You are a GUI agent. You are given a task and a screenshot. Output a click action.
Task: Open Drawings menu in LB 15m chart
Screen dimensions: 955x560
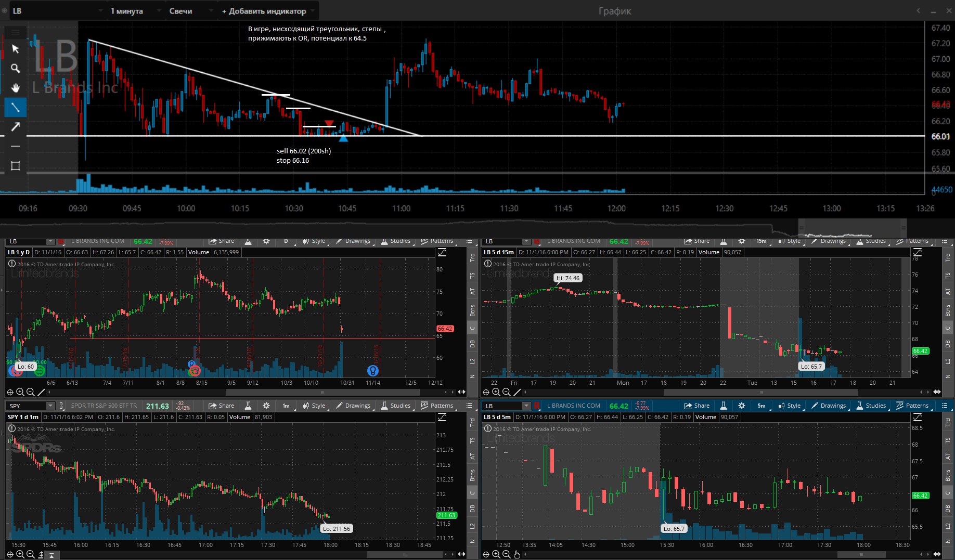point(829,241)
